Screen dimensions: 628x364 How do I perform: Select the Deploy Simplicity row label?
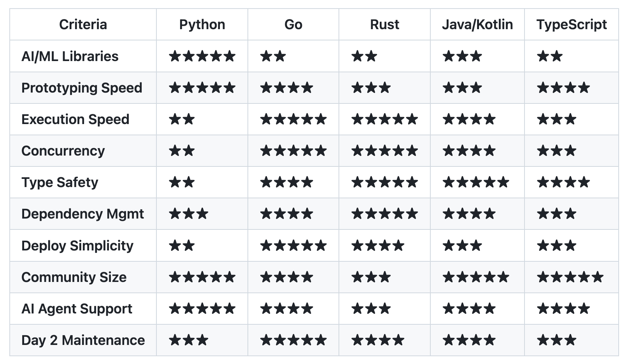point(77,246)
